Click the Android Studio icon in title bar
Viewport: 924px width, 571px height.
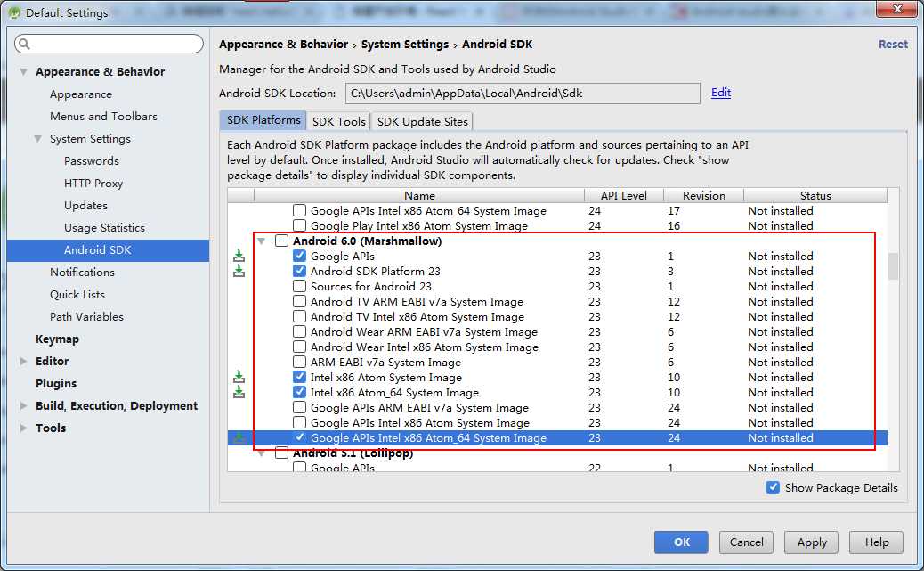[15, 12]
